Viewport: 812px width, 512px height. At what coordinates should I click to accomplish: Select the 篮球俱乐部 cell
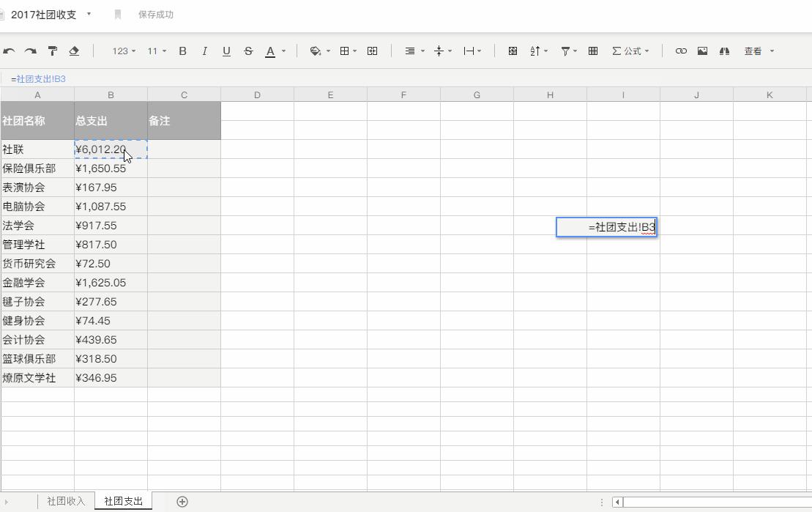pyautogui.click(x=37, y=359)
